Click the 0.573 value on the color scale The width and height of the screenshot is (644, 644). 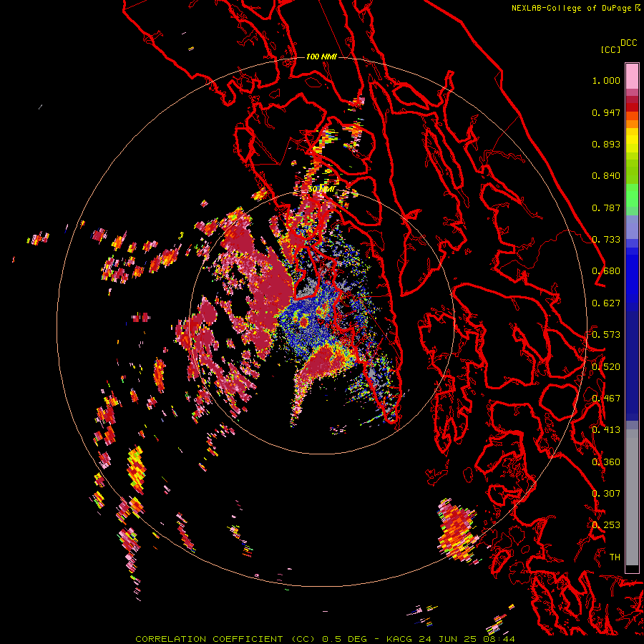[x=606, y=335]
